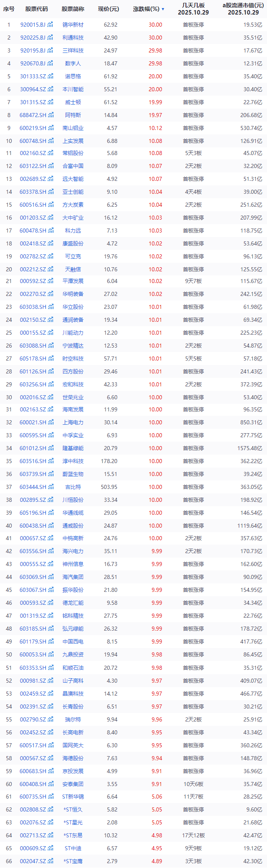Open chart icon beside 301333.SZ

coord(50,76)
